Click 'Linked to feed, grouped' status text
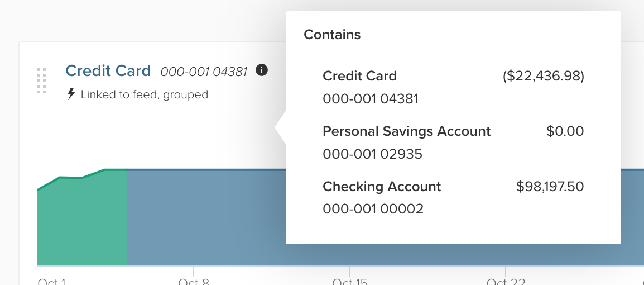The width and height of the screenshot is (644, 285). [x=144, y=94]
